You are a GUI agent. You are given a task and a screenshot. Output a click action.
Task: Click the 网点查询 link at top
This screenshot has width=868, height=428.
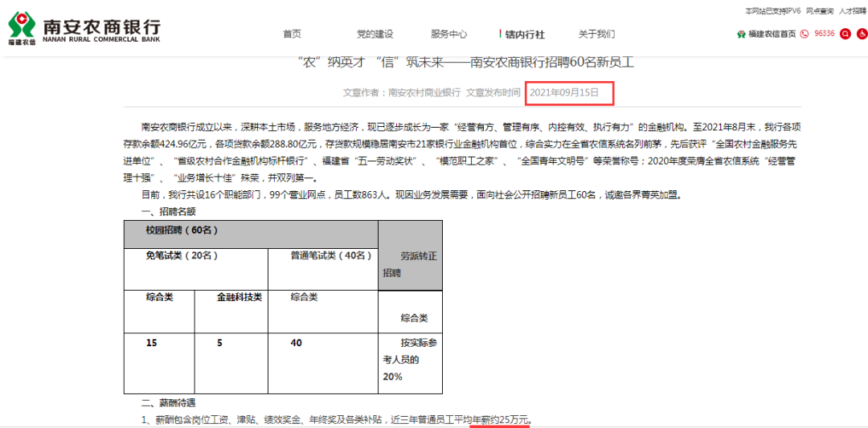820,10
